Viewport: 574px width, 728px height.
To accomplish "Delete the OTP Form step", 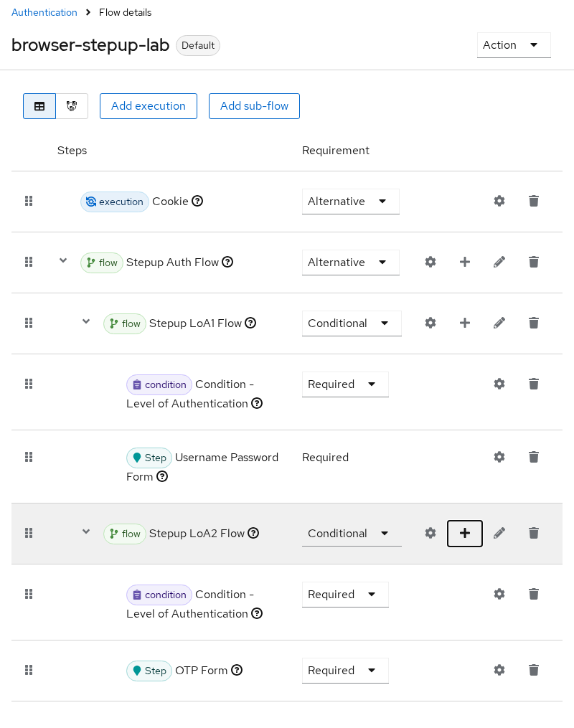I will [534, 670].
